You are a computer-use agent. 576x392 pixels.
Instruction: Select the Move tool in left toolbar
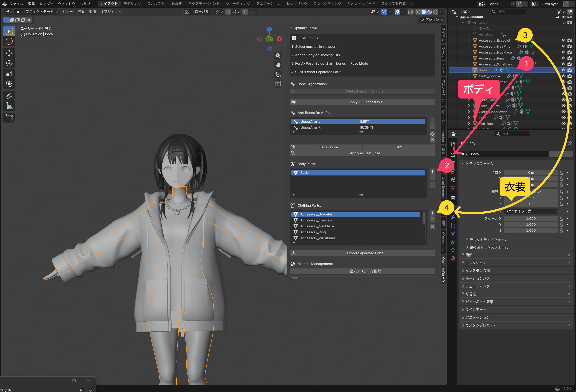(9, 53)
